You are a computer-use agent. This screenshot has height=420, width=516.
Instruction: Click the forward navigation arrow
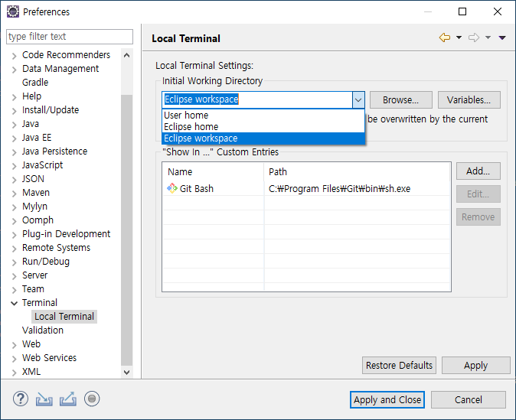click(x=474, y=37)
